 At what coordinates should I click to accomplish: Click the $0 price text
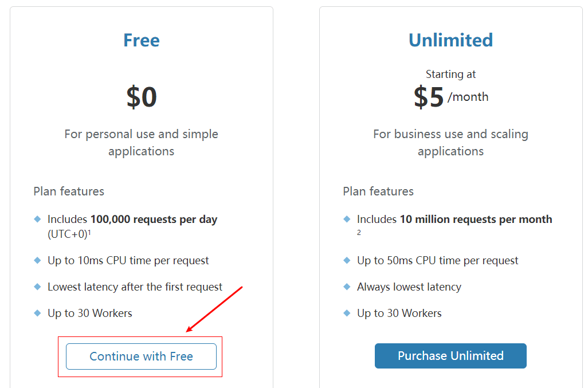[x=142, y=97]
